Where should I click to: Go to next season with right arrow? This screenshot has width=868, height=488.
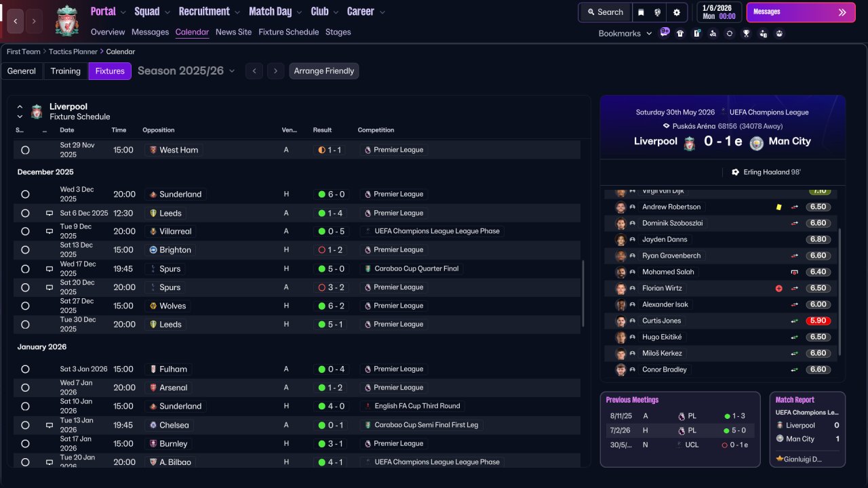click(x=275, y=71)
